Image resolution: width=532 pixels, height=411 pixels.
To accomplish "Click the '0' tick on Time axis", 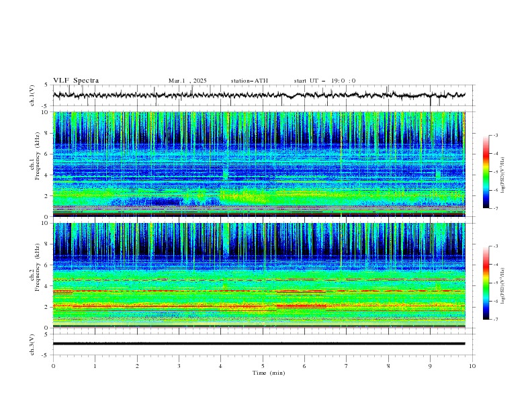I will click(53, 366).
